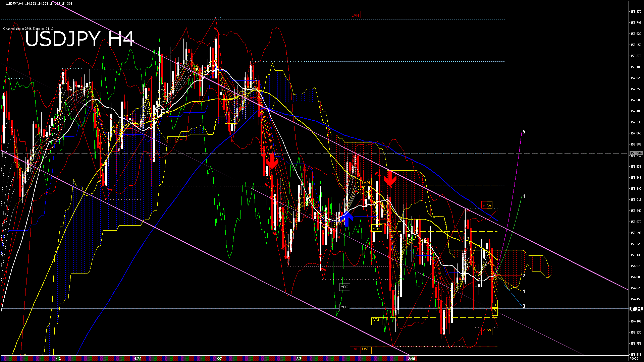Click the 1/27 date marker
644x362 pixels.
tap(218, 359)
